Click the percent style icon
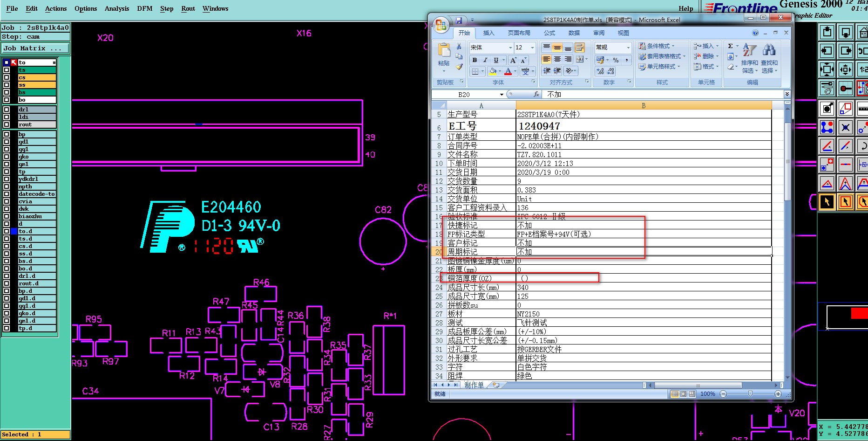Image resolution: width=868 pixels, height=441 pixels. coord(616,60)
